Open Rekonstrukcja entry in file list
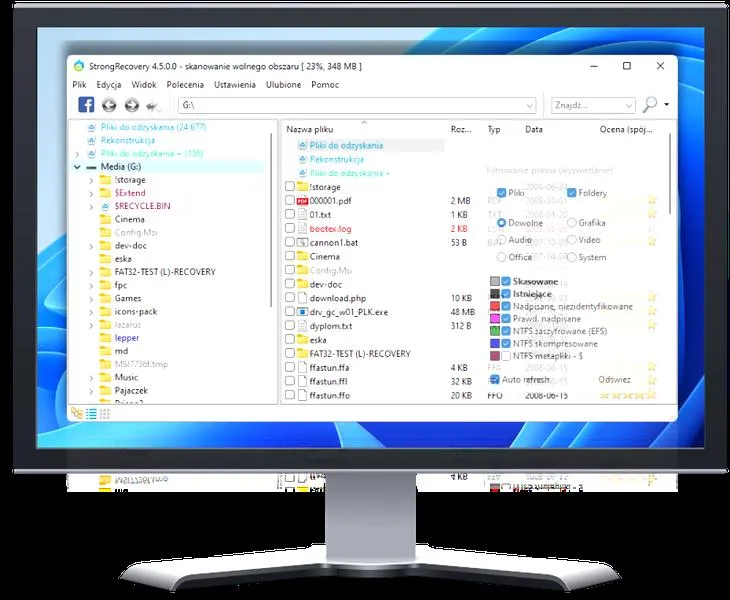Viewport: 730px width, 600px height. tap(336, 159)
